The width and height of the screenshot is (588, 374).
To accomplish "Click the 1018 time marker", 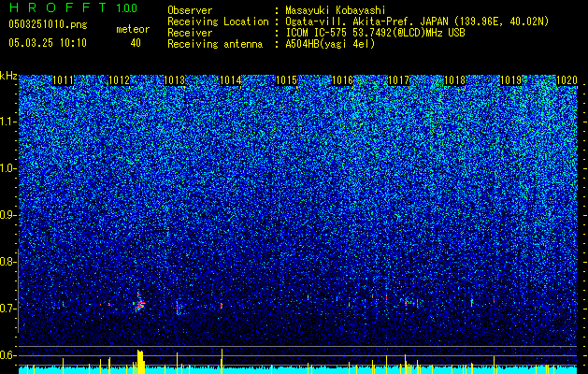I will 454,80.
